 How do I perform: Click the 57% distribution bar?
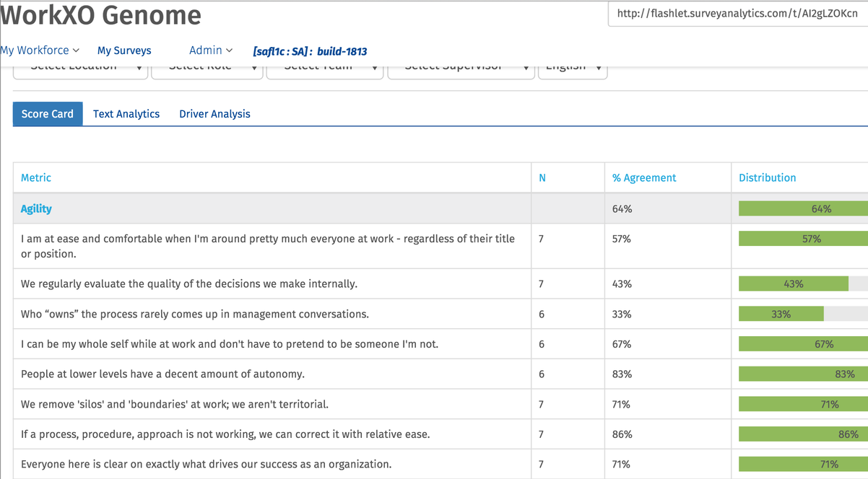point(803,239)
